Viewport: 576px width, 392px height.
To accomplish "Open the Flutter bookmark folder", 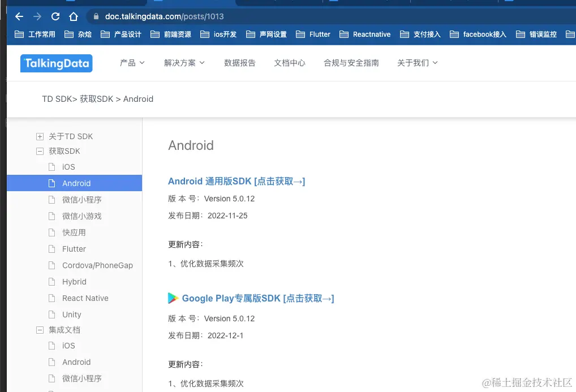I will [313, 34].
